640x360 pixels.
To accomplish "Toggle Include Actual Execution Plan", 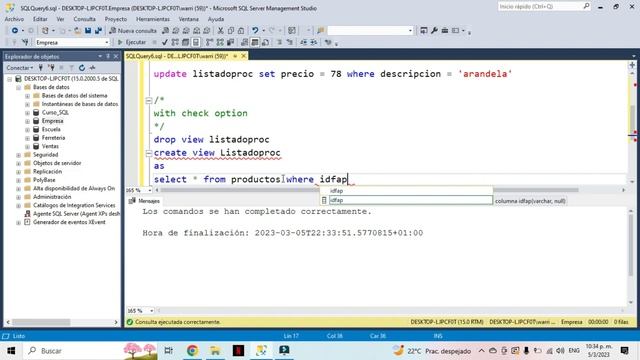I will [x=209, y=42].
